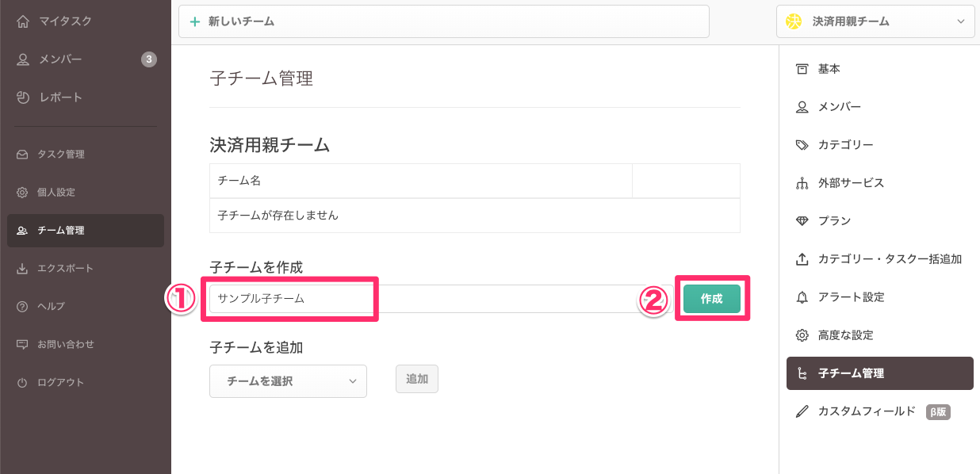Switch to the 高度な設定 tab
980x474 pixels.
845,335
